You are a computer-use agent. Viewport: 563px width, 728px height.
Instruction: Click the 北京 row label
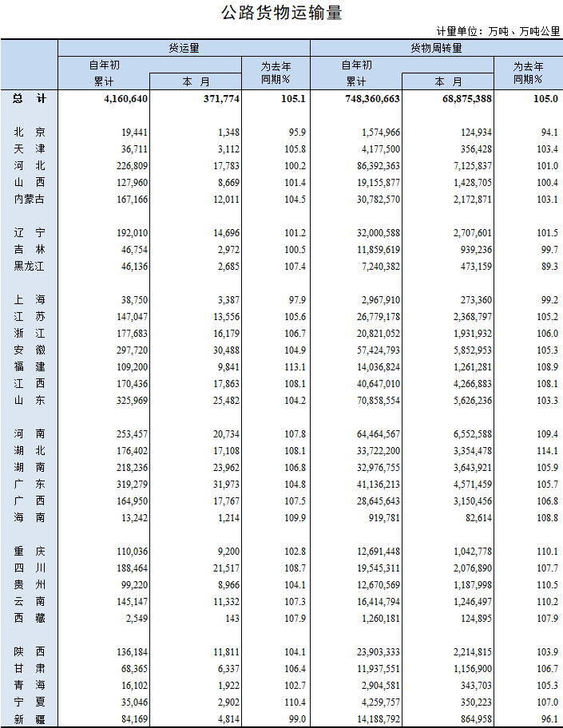tap(30, 132)
